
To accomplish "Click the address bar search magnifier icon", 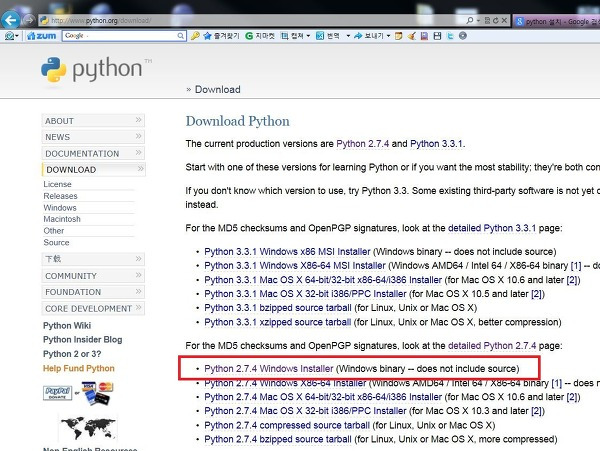I will point(470,20).
